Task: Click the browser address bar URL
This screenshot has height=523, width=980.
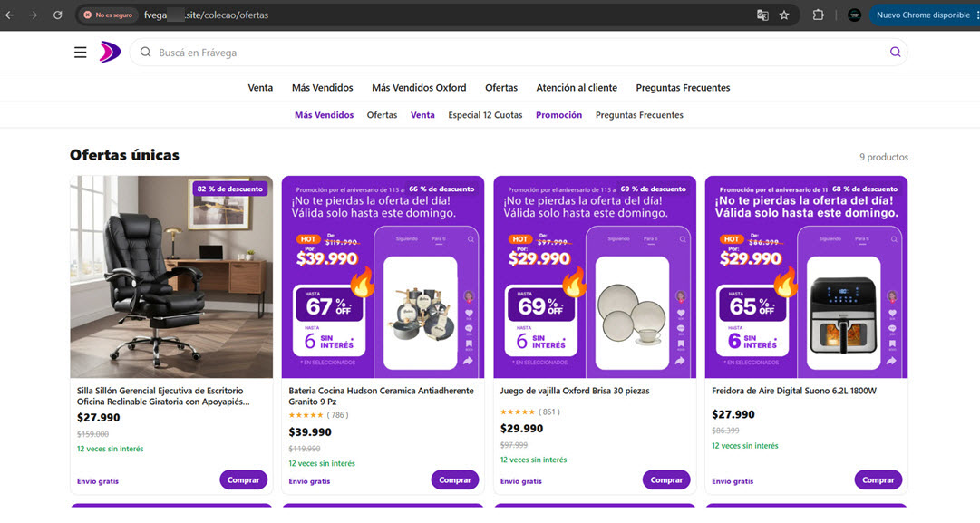Action: tap(207, 15)
